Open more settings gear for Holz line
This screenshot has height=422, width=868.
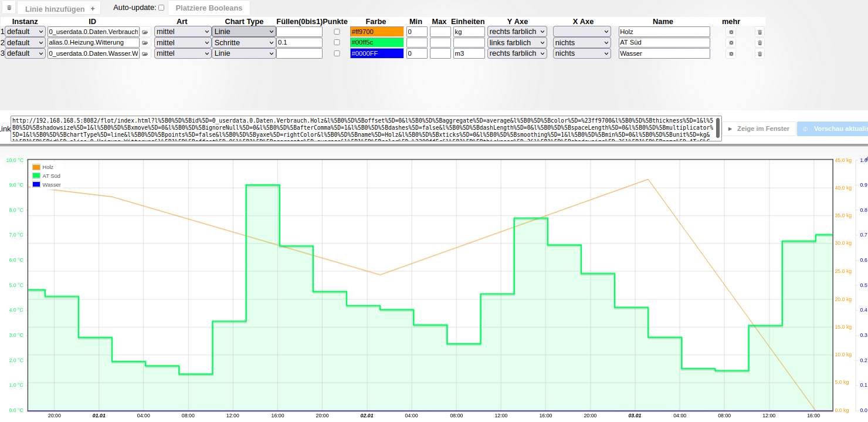731,32
